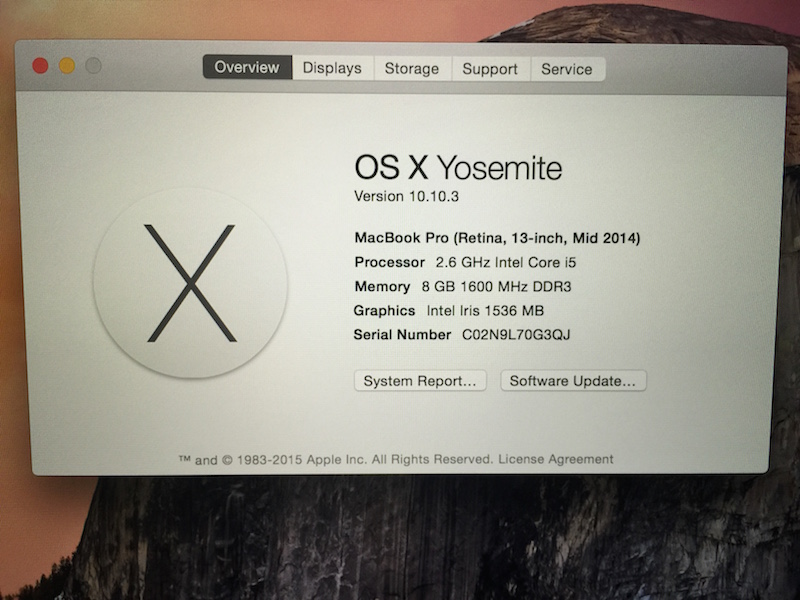Click the 8 GB 1600 MHz DDR3 value
This screenshot has width=800, height=600.
tap(496, 286)
